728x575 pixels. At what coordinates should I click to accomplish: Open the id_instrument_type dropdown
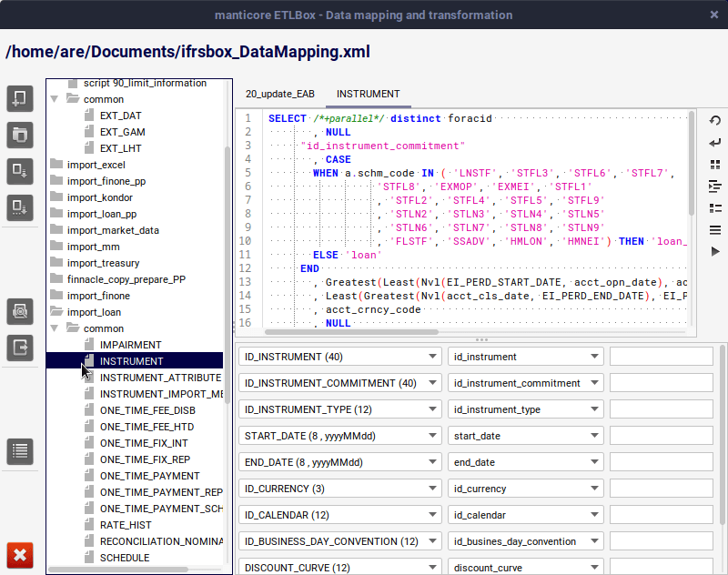(x=526, y=409)
